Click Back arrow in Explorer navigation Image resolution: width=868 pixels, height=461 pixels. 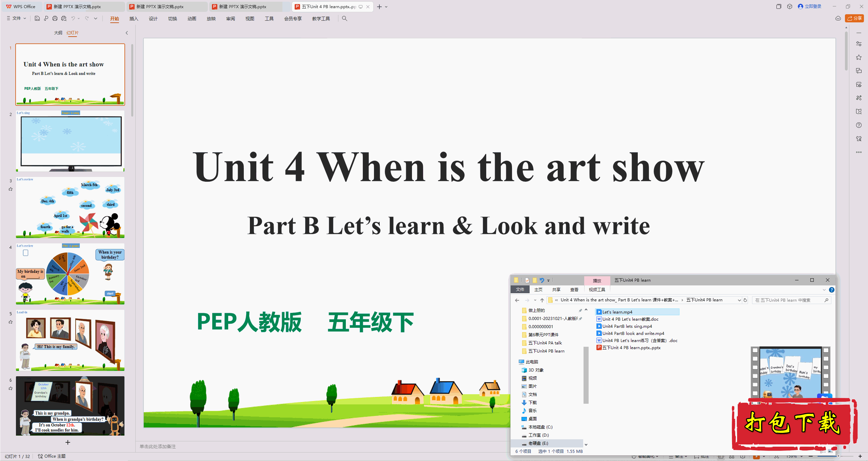(x=517, y=300)
